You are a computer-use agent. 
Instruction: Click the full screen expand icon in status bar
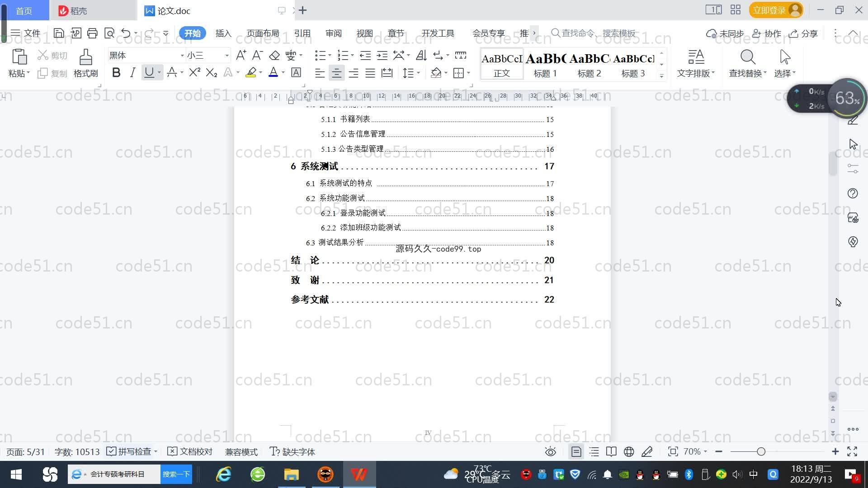click(x=852, y=451)
